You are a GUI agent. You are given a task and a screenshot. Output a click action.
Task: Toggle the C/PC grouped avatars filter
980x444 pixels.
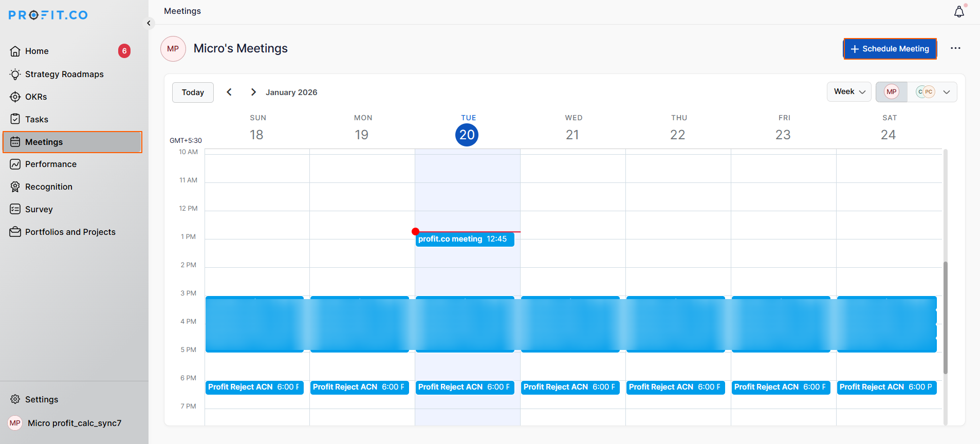pyautogui.click(x=925, y=92)
